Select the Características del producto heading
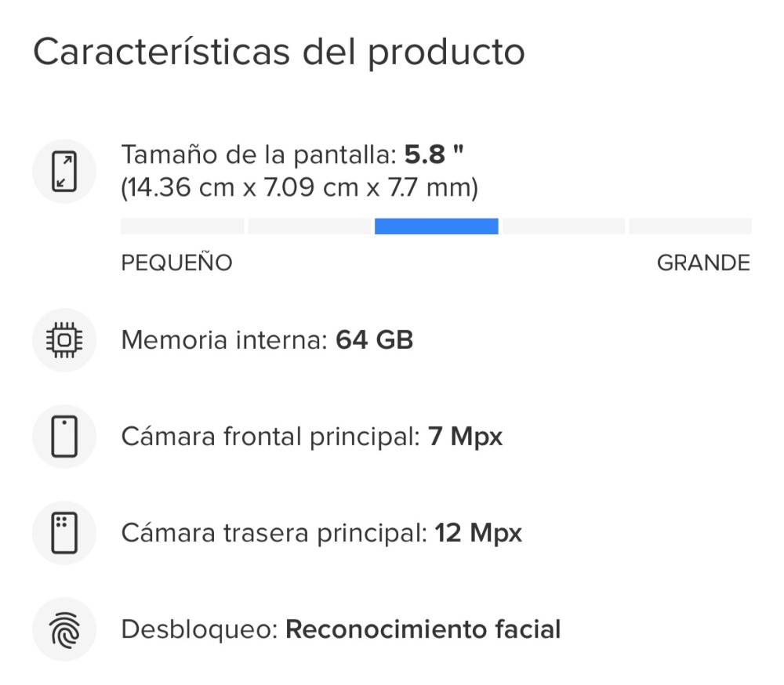This screenshot has height=685, width=784. (x=279, y=53)
